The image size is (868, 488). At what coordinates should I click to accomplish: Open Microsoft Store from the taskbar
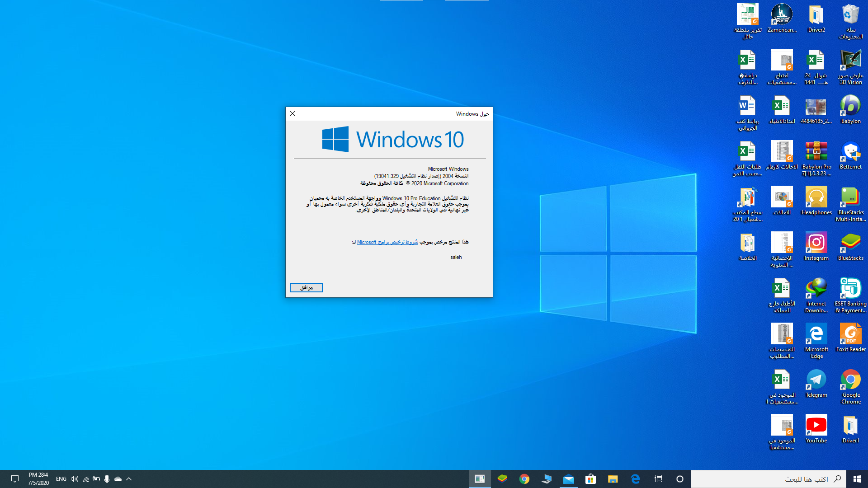click(x=590, y=479)
